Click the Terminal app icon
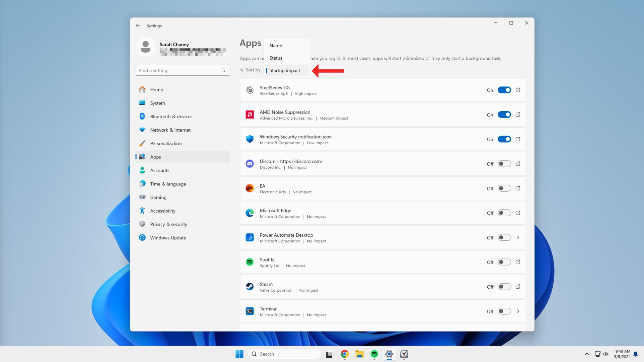The height and width of the screenshot is (362, 644). pos(250,311)
